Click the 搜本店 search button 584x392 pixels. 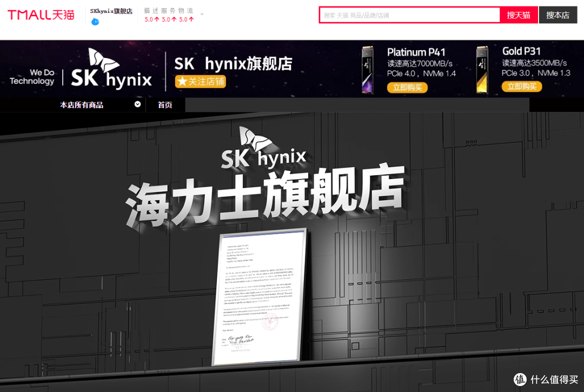click(x=558, y=15)
